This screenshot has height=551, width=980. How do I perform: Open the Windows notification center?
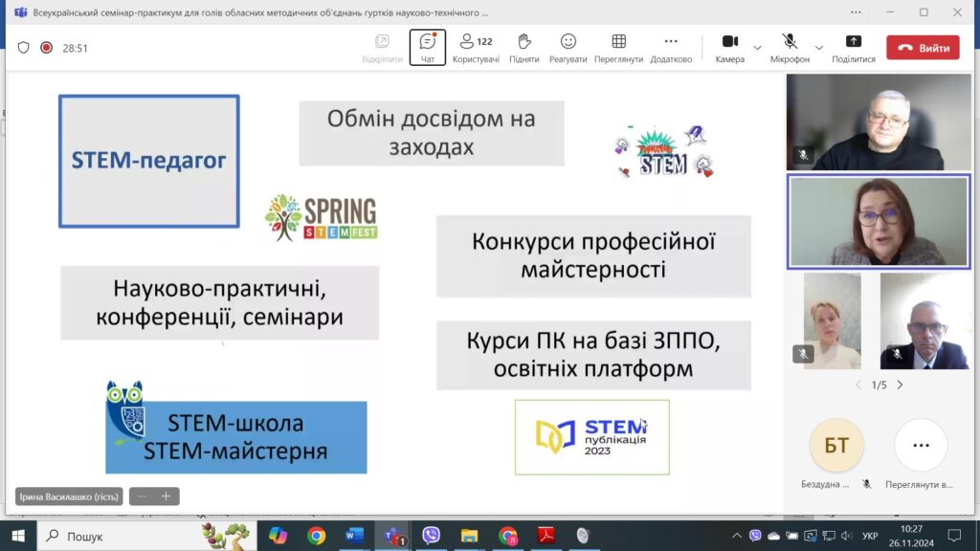[x=954, y=536]
